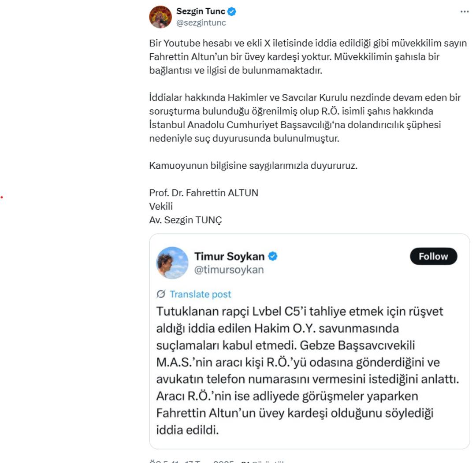Open the Translate post link
Viewport: 476px width, 463px height.
click(200, 294)
